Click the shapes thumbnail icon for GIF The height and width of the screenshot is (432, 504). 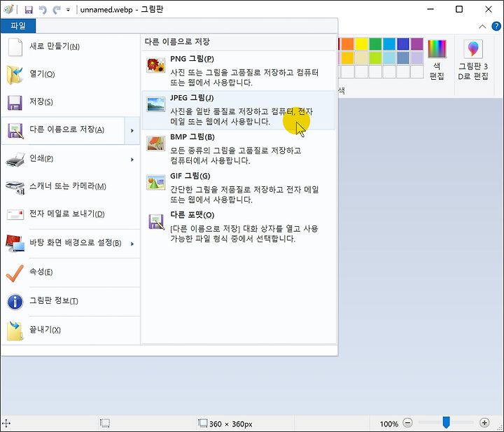click(x=156, y=183)
